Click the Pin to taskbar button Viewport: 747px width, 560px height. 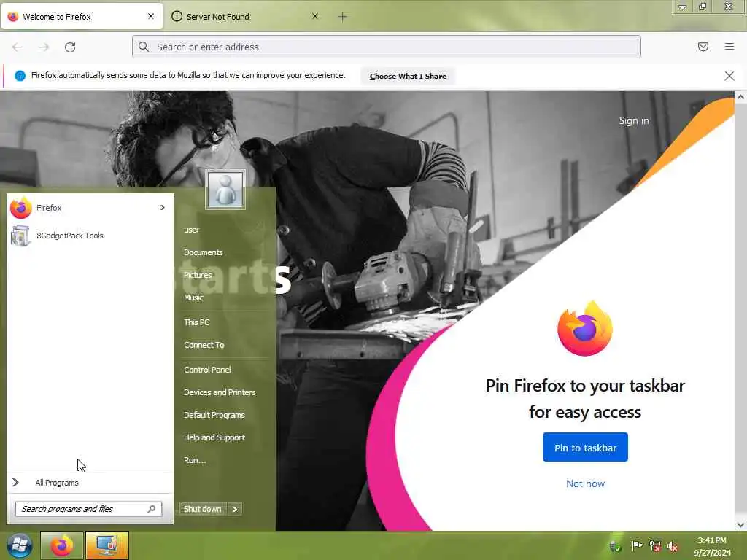coord(585,447)
